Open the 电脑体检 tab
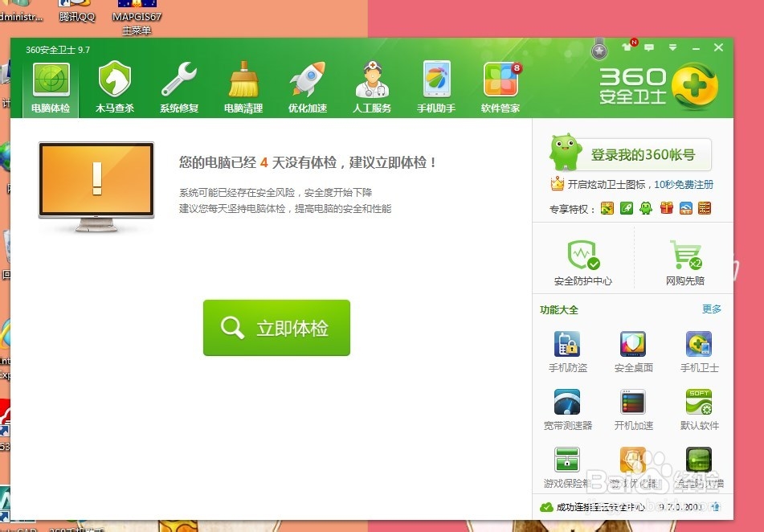The image size is (764, 532). point(51,88)
